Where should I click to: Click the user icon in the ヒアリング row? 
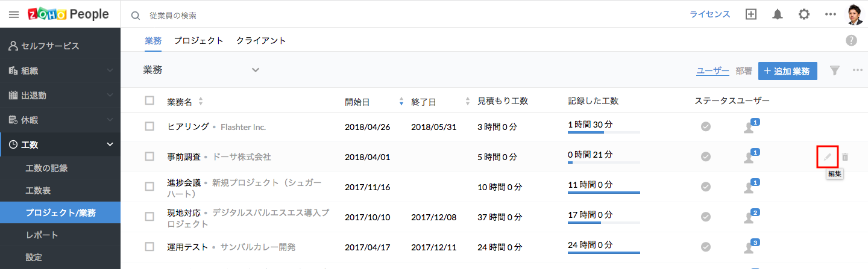pos(749,127)
